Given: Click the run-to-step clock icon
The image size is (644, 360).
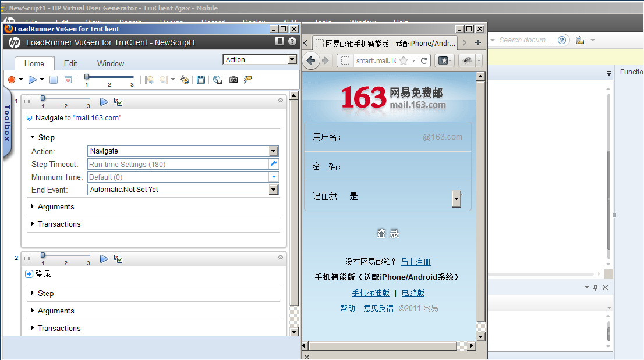Looking at the screenshot, I should 164,80.
